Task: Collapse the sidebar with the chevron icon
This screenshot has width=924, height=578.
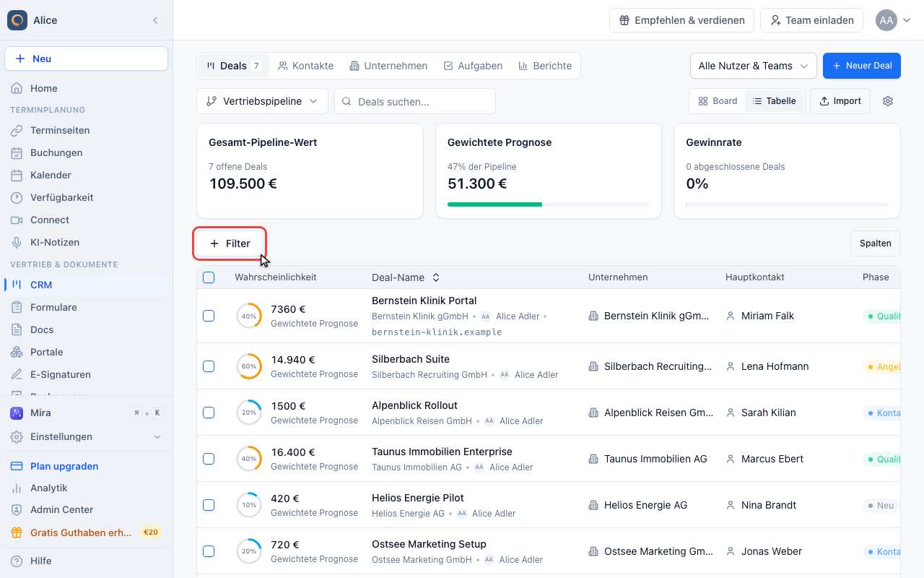Action: pyautogui.click(x=155, y=20)
